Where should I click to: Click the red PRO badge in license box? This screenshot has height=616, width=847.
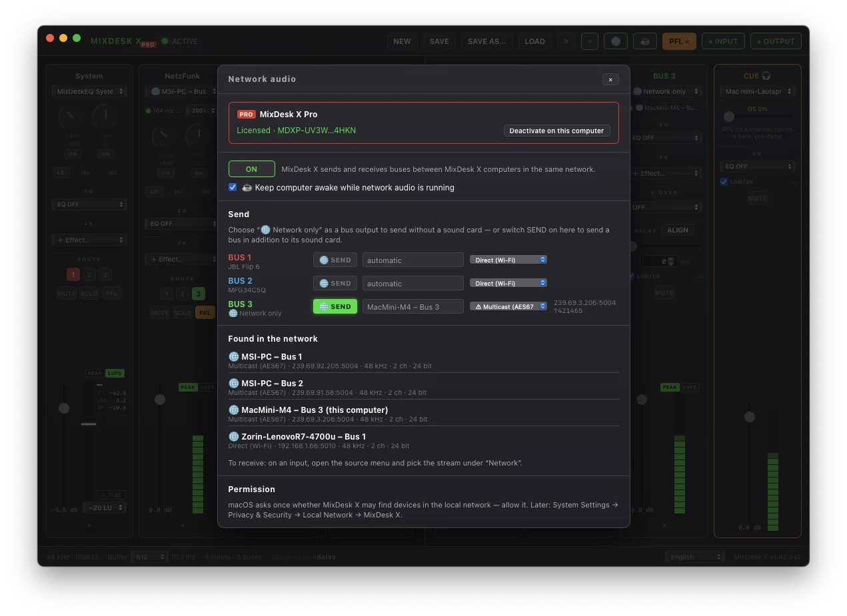click(246, 115)
